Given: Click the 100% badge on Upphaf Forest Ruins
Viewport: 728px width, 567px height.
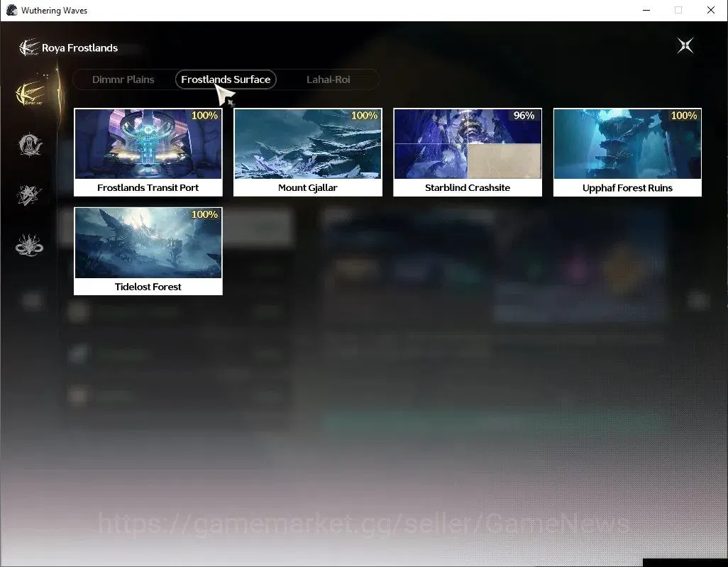Looking at the screenshot, I should tap(684, 115).
